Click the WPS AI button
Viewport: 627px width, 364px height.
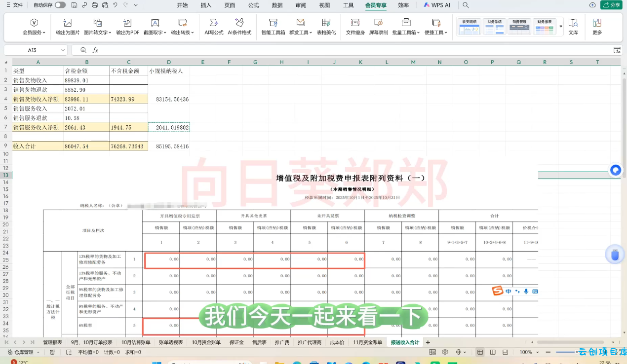tap(437, 5)
